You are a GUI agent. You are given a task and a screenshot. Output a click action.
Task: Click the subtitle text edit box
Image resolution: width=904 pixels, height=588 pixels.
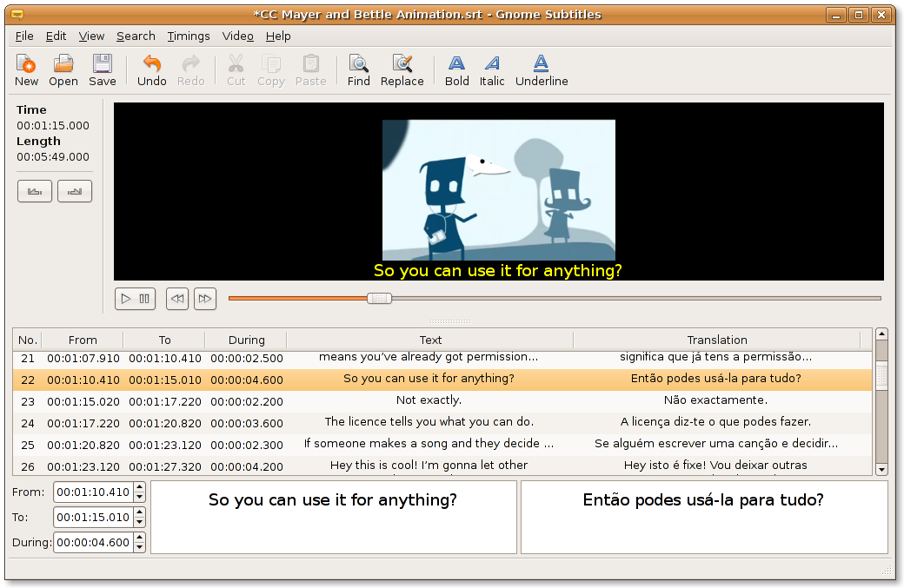[334, 517]
